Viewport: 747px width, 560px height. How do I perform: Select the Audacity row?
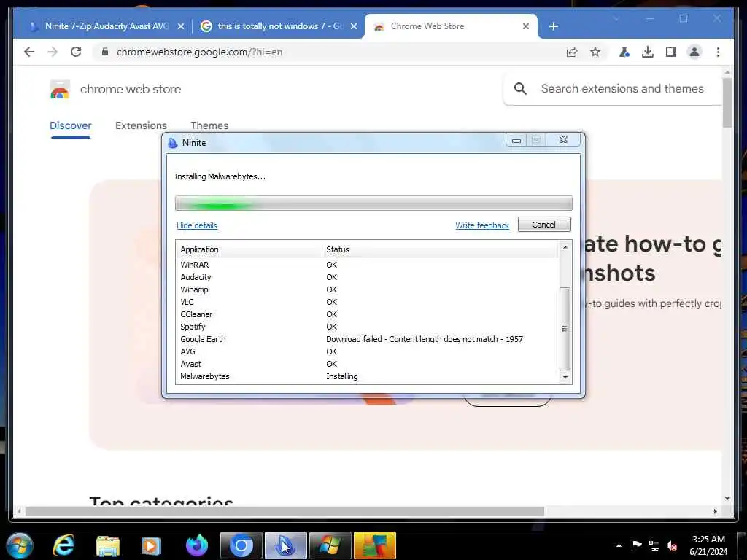(368, 277)
